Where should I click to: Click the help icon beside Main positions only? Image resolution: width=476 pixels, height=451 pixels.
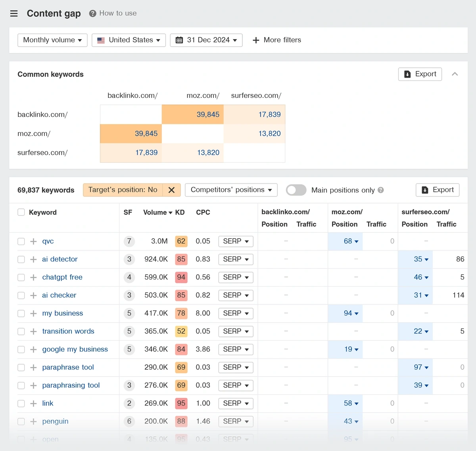coord(381,190)
